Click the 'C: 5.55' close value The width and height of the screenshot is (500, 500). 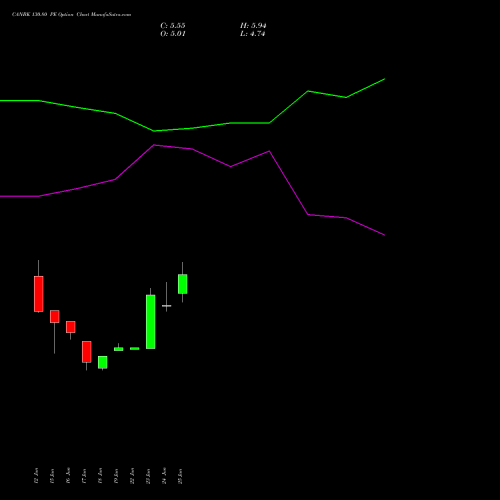pos(173,26)
